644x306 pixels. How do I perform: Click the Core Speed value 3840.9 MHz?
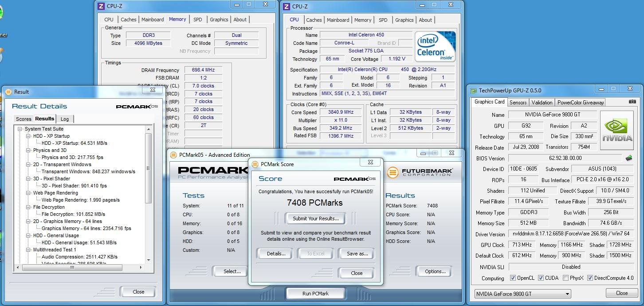[x=341, y=112]
